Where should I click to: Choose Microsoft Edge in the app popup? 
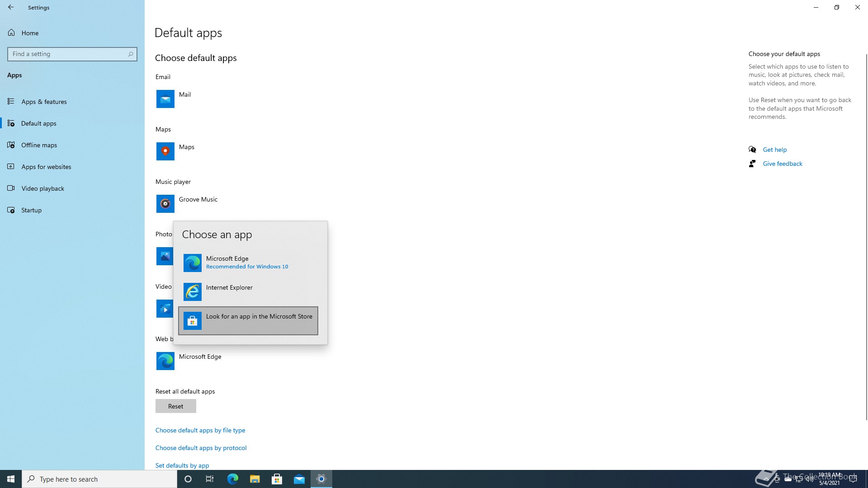coord(248,263)
